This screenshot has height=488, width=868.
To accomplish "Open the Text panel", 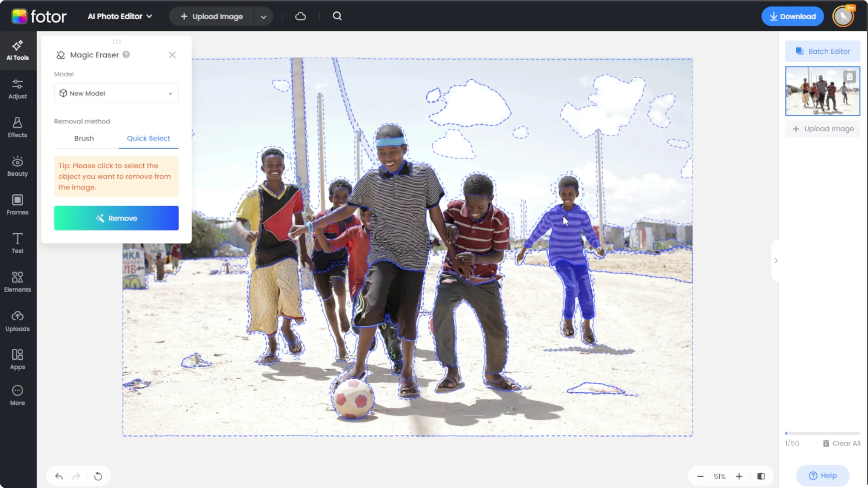I will (17, 244).
